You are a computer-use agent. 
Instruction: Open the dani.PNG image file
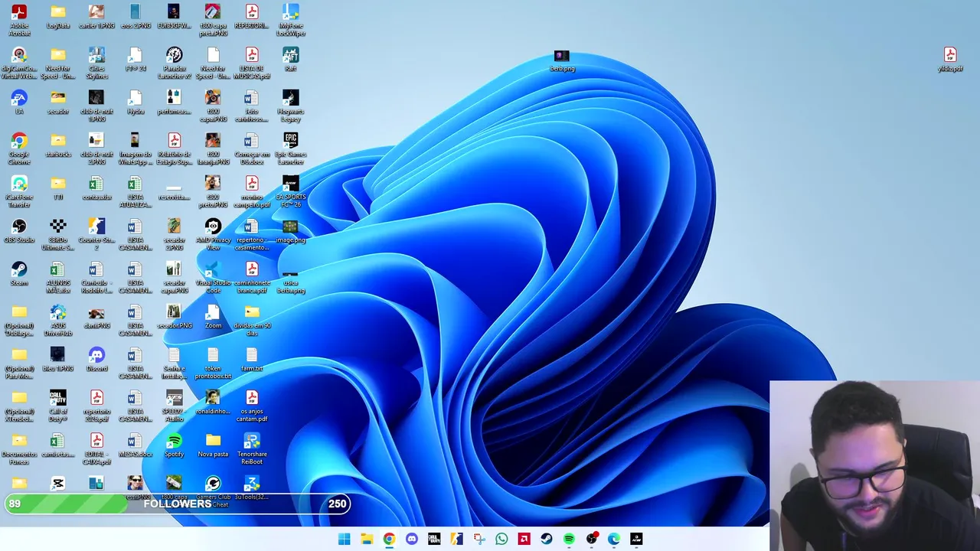click(x=96, y=317)
